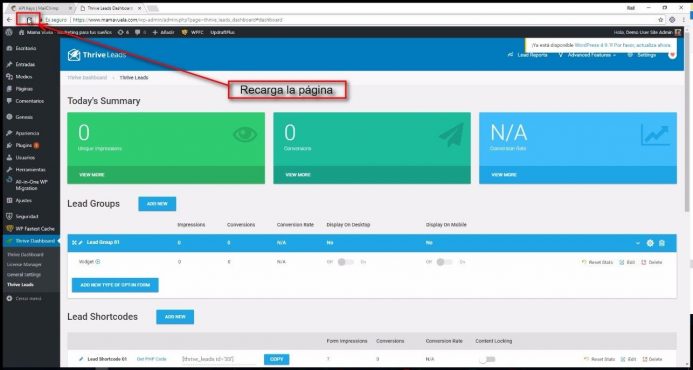
Task: Rename Lead Group 01 with pencil icon
Action: tap(80, 243)
